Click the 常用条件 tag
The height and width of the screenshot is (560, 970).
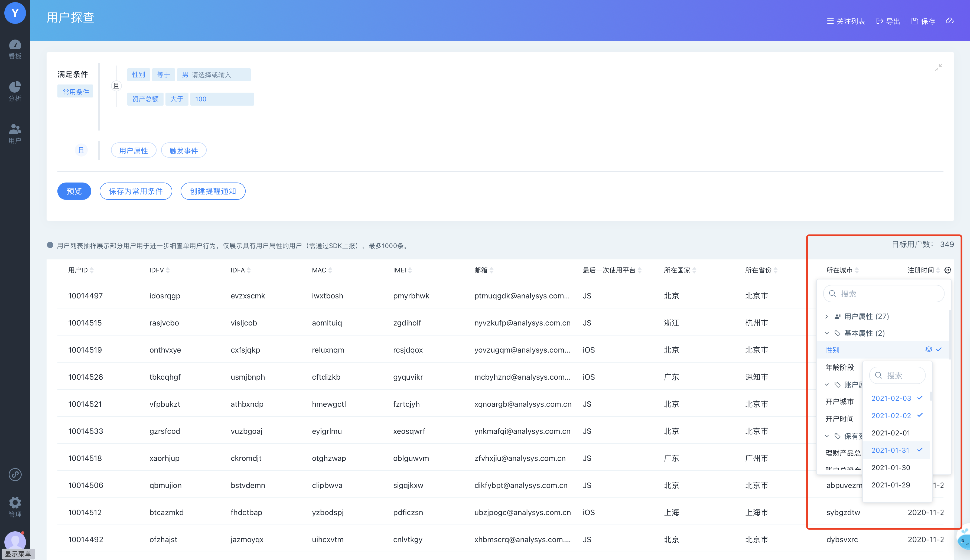[x=75, y=91]
